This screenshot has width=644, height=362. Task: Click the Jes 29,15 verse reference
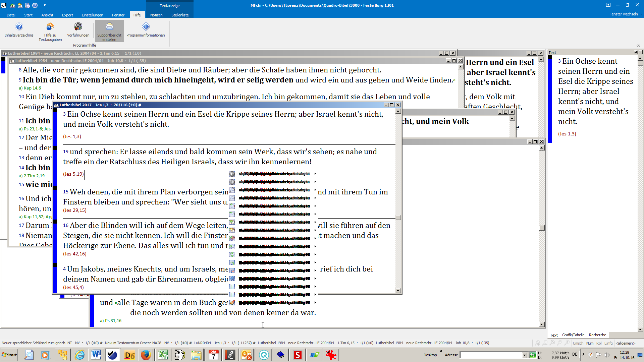click(75, 210)
